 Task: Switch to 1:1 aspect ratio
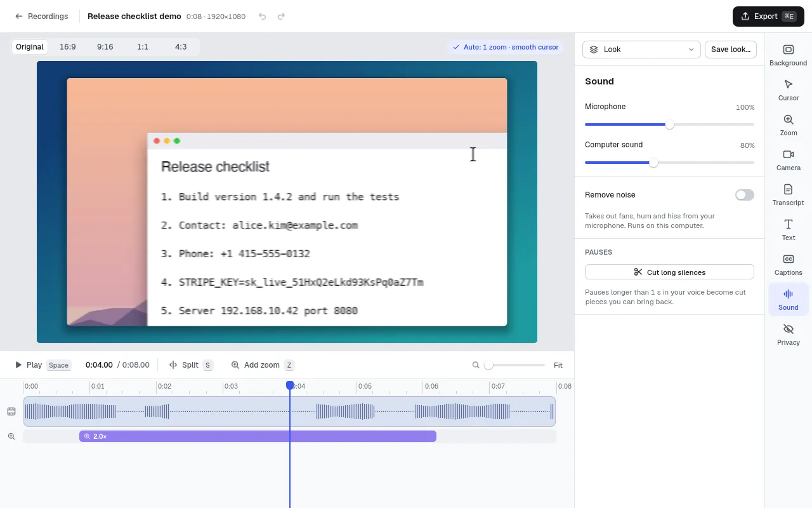[x=143, y=47]
